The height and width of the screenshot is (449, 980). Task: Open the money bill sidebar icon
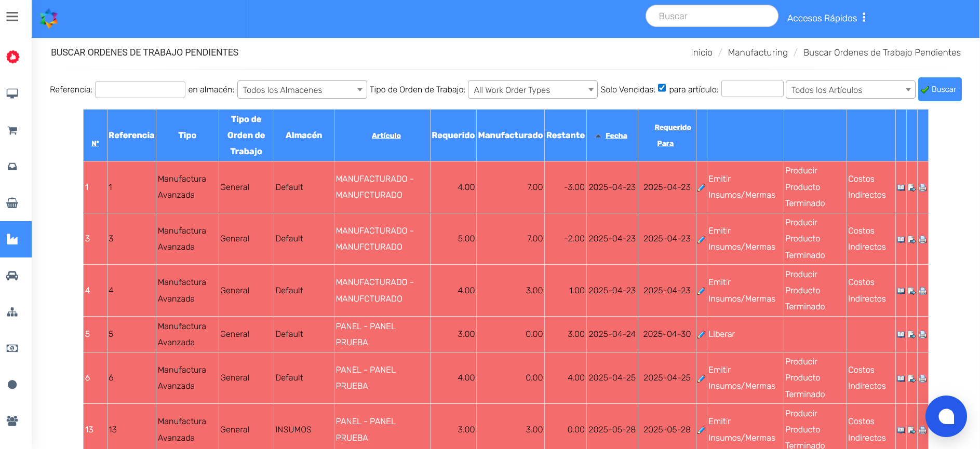pyautogui.click(x=12, y=348)
